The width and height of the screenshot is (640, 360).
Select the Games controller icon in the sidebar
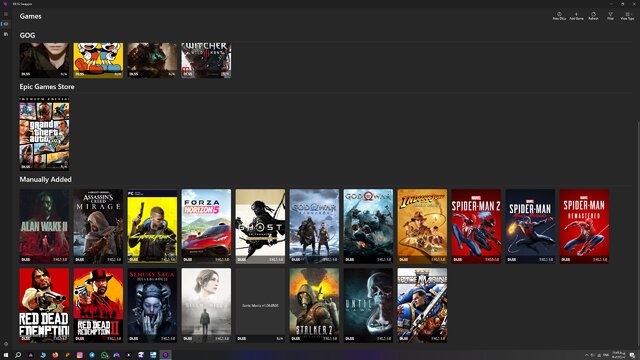coord(6,24)
